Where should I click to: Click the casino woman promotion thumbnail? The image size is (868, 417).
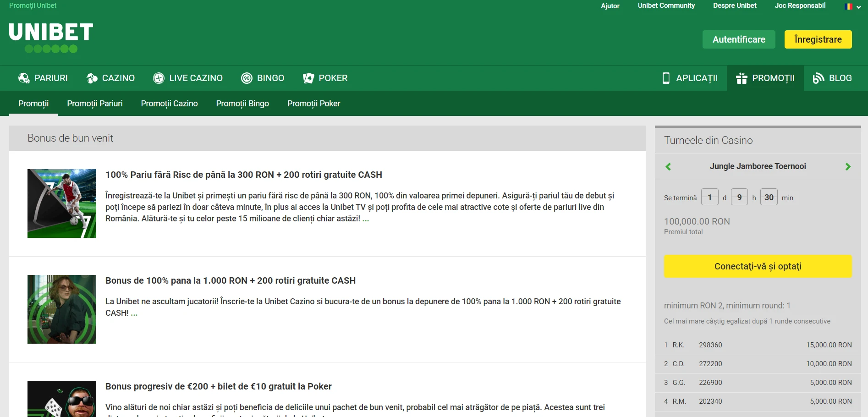62,309
